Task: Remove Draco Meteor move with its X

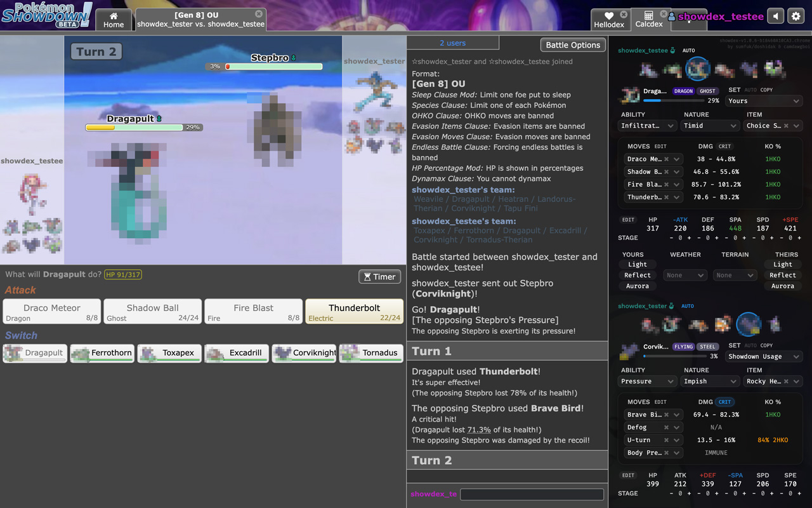Action: pyautogui.click(x=667, y=159)
